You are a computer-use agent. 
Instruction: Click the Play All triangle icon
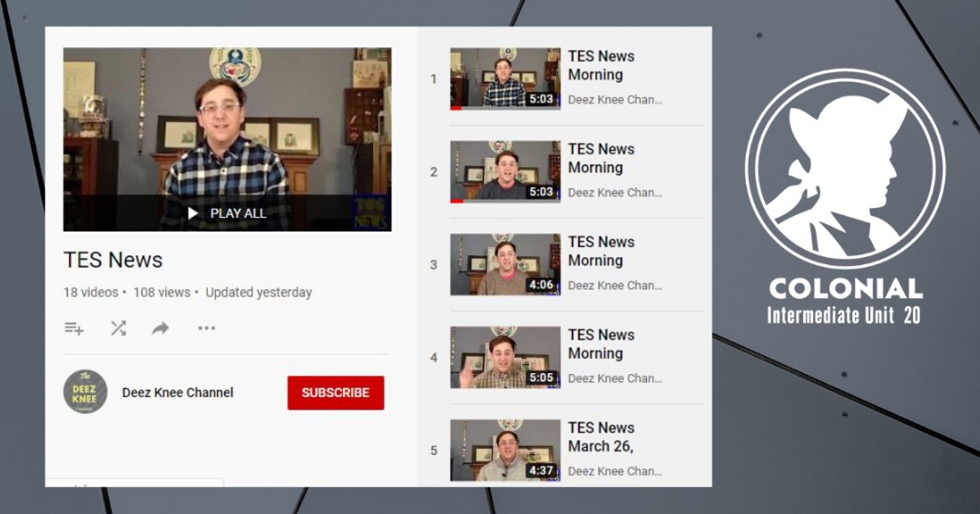click(x=192, y=213)
